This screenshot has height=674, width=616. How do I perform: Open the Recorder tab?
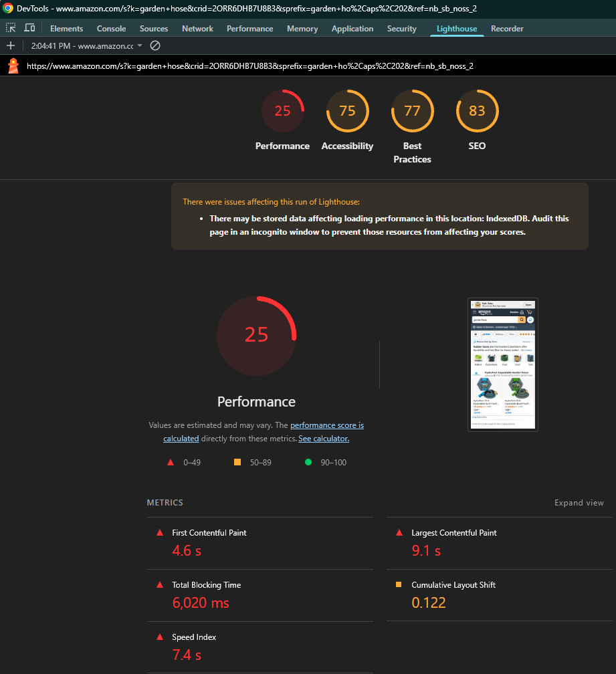[x=507, y=28]
